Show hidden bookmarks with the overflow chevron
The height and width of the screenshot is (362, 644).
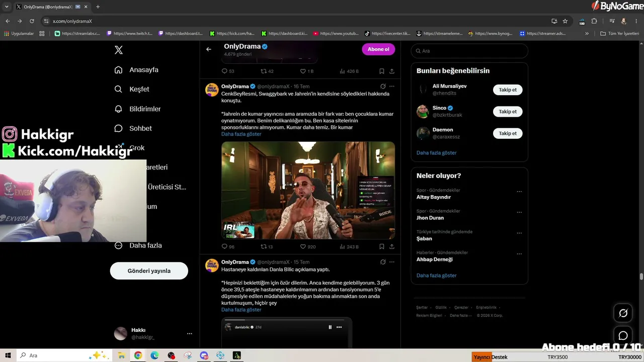point(587,34)
